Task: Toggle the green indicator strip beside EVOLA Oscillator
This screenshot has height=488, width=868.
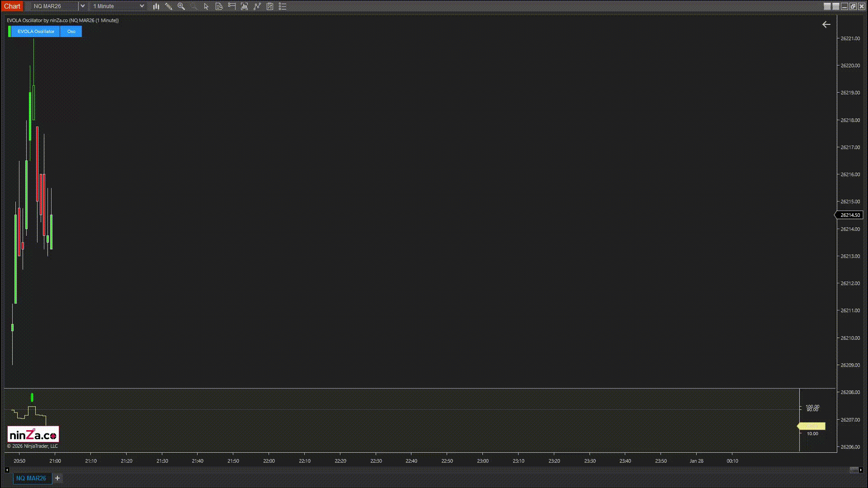Action: (x=9, y=32)
